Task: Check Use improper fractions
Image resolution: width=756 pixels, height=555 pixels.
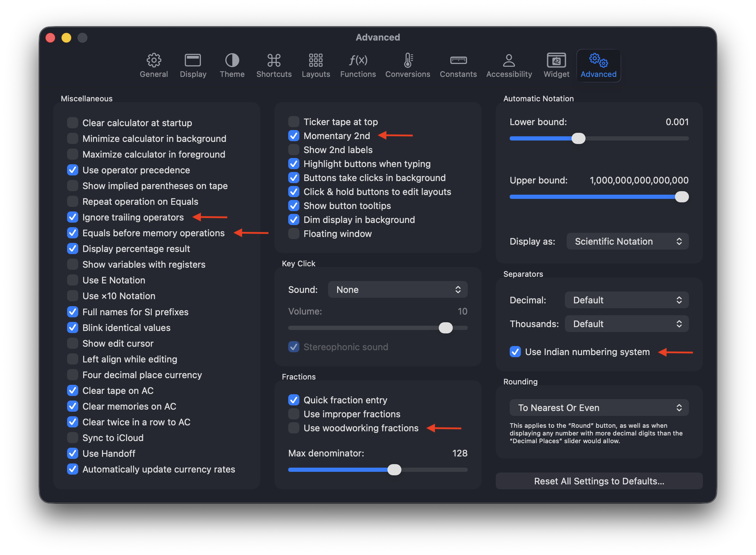Action: tap(294, 414)
